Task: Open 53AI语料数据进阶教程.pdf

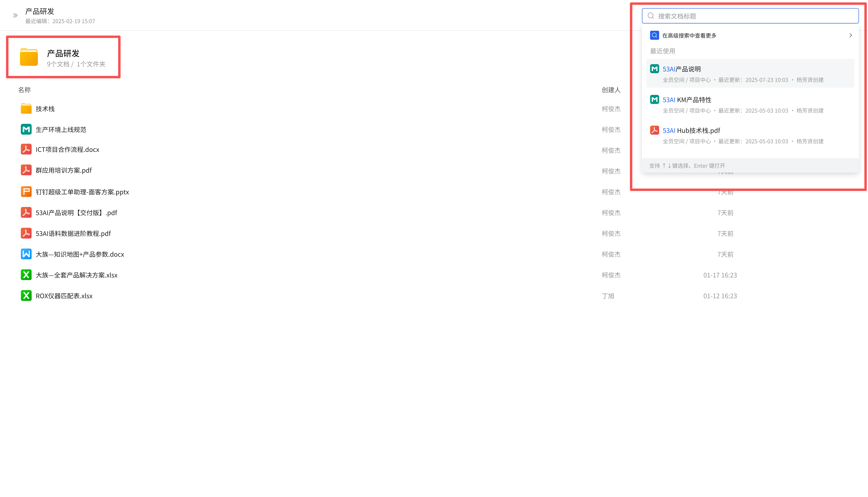Action: 73,233
